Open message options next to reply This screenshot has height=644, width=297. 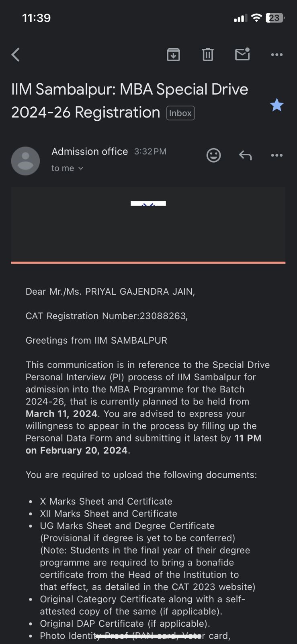(277, 155)
